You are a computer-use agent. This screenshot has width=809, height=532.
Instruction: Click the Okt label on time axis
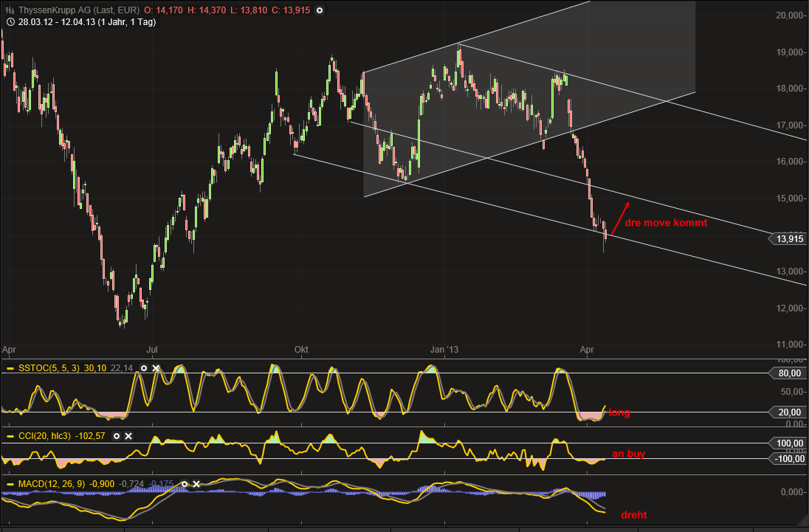(x=301, y=350)
